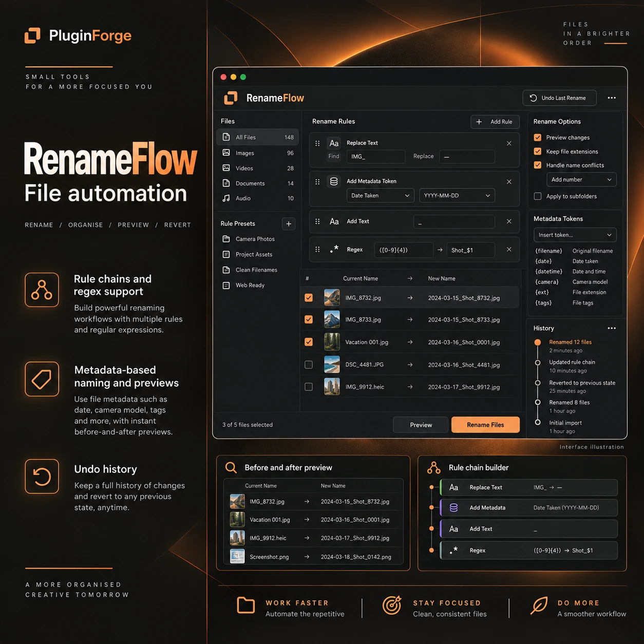Uncheck the Vacation 001.jpg file checkbox
The height and width of the screenshot is (644, 644).
tap(309, 342)
